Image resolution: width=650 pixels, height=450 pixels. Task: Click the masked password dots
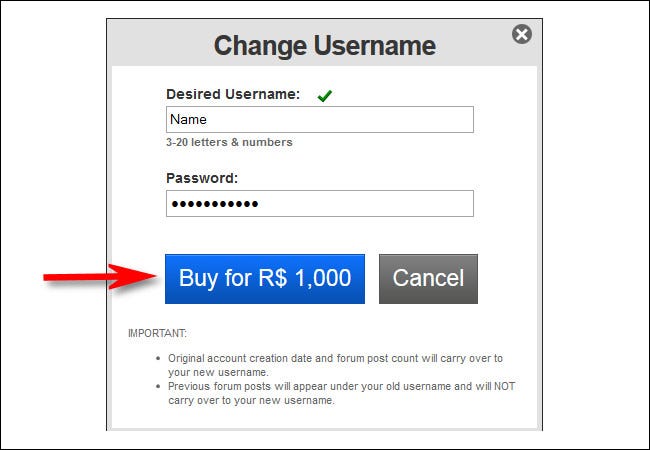214,204
